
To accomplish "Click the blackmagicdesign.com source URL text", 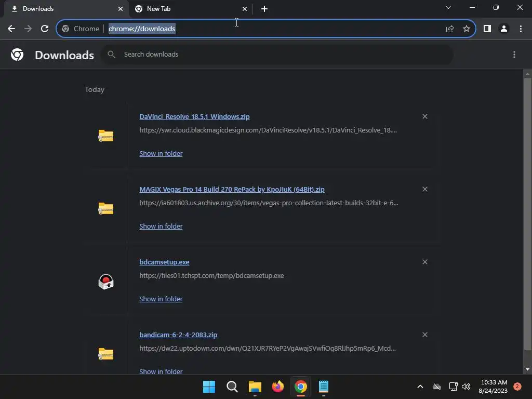I will 268,130.
